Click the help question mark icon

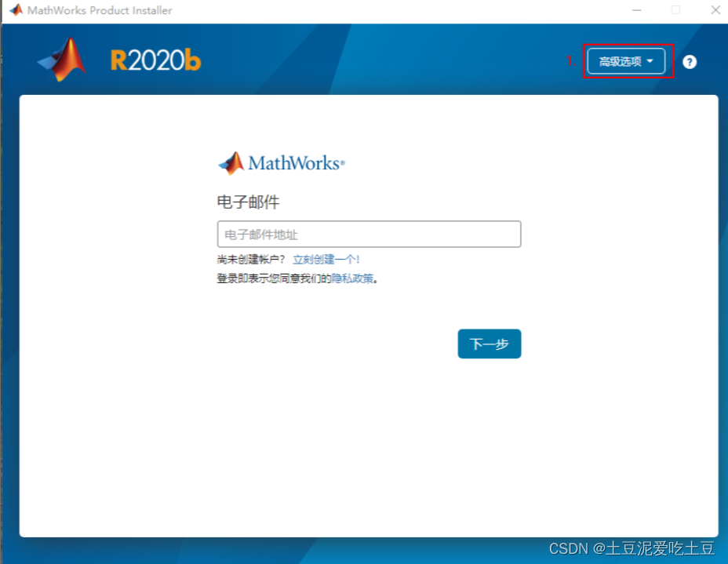click(x=690, y=62)
